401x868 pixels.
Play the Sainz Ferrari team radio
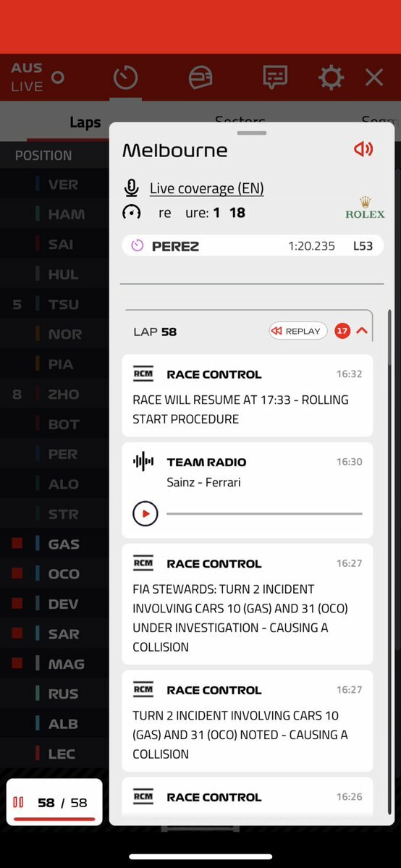pyautogui.click(x=145, y=514)
